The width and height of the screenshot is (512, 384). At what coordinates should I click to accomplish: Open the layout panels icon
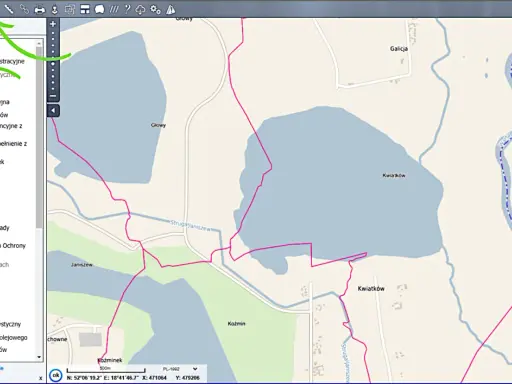click(85, 9)
